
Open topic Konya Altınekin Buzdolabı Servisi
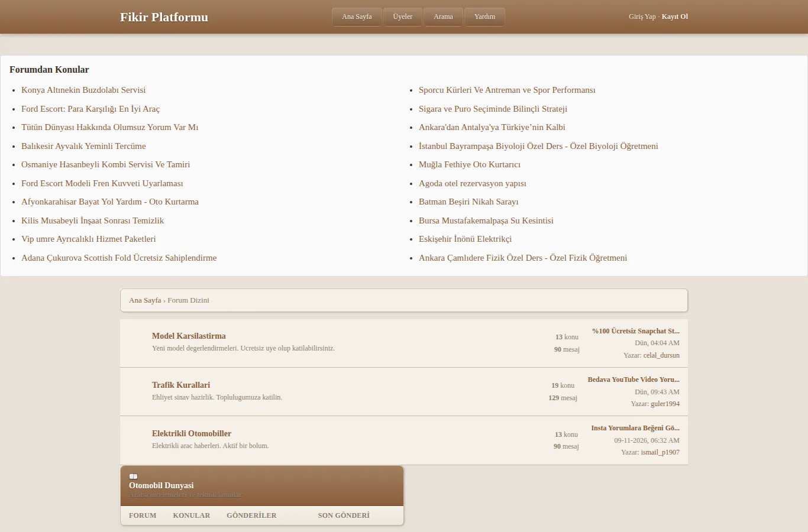[x=83, y=90]
